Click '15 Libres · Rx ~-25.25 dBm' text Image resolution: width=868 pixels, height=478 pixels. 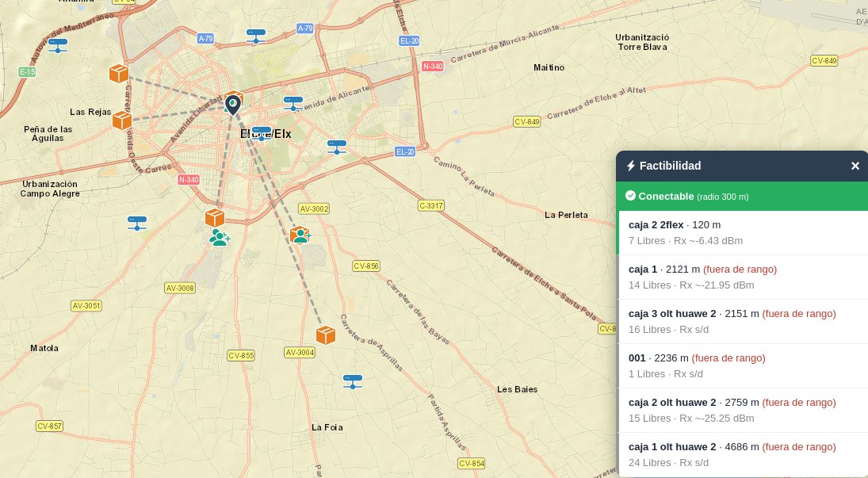[x=691, y=419]
